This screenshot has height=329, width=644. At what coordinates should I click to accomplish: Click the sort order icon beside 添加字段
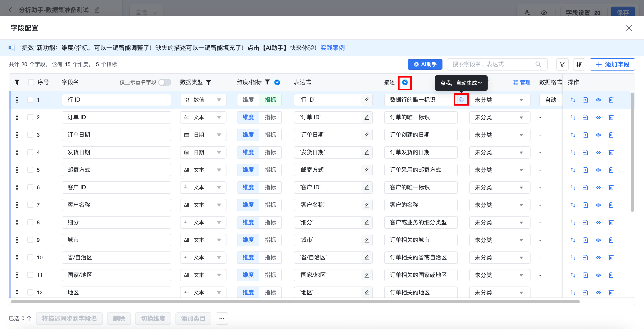tap(579, 64)
